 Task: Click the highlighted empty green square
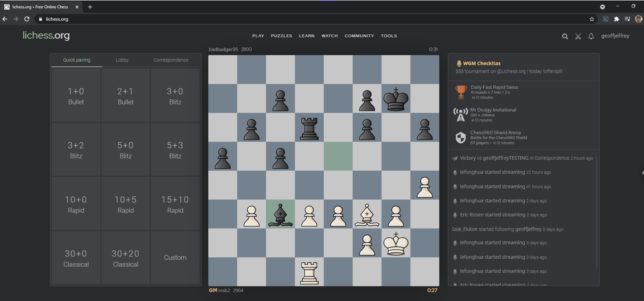point(338,156)
